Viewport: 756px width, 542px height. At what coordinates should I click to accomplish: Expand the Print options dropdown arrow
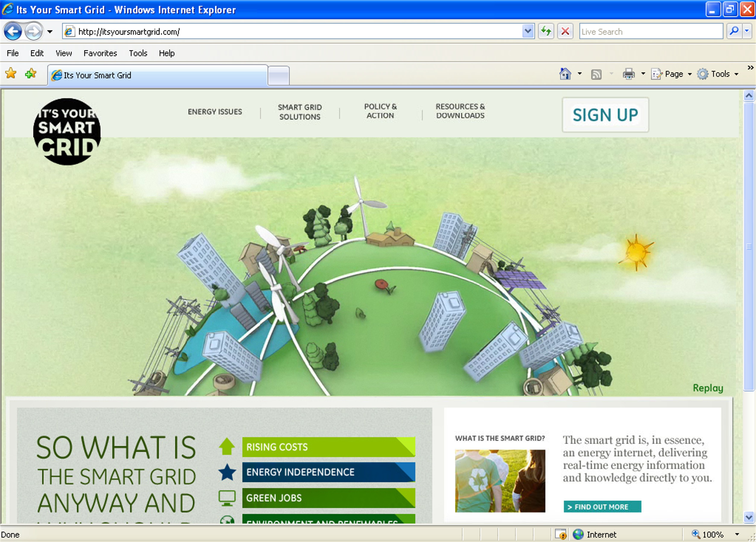pos(643,74)
